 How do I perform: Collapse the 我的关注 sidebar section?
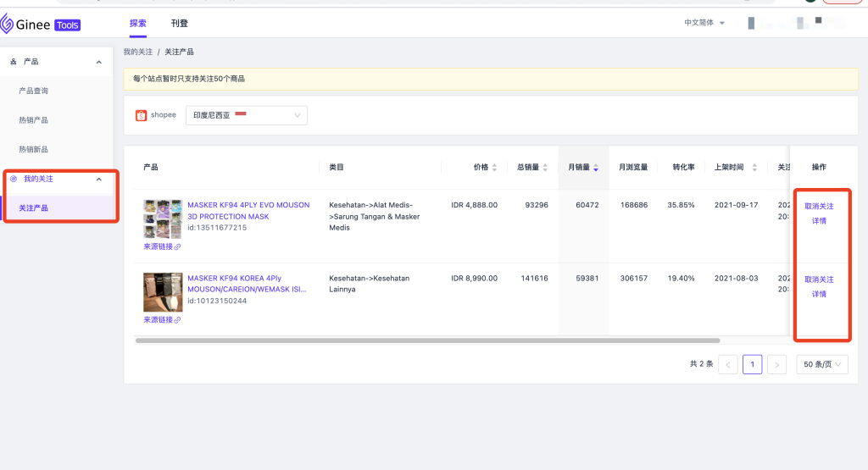coord(98,180)
